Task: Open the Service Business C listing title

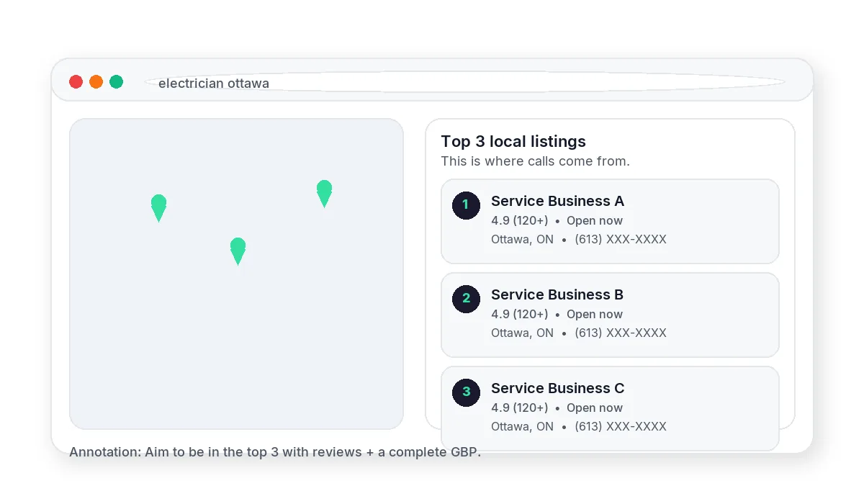Action: (557, 388)
